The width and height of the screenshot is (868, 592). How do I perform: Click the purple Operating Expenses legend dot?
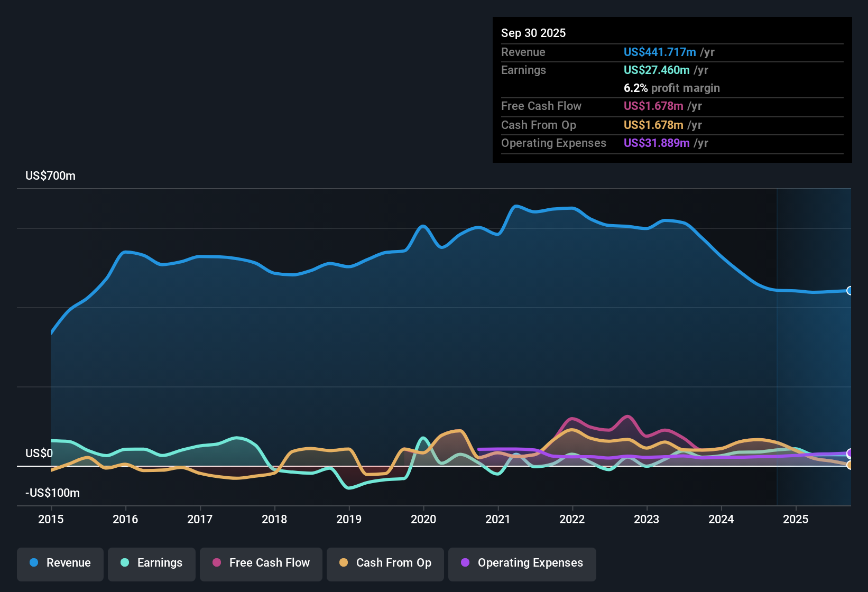click(x=465, y=563)
